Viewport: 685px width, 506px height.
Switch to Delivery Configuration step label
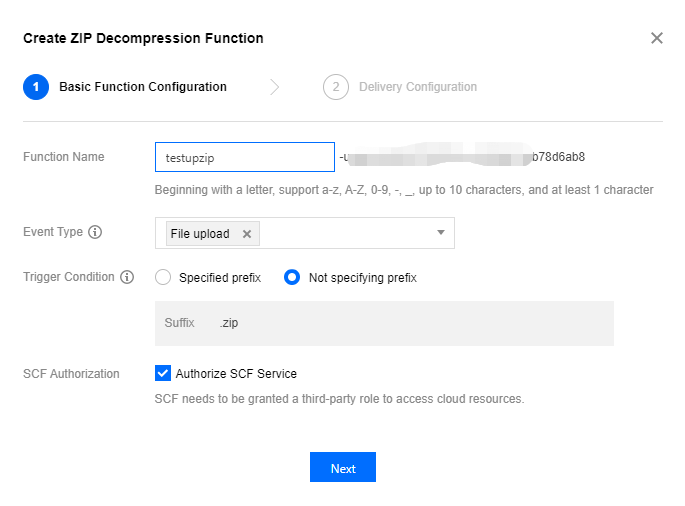pos(418,87)
